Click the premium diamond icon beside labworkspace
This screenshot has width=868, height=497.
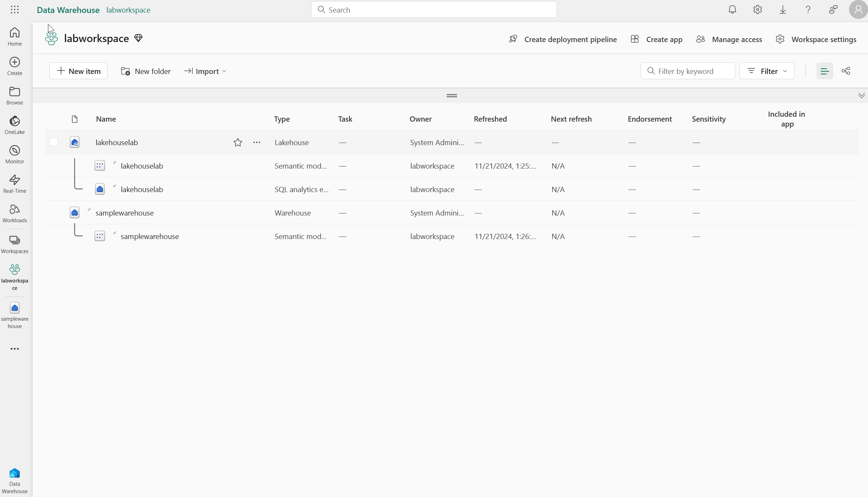coord(138,38)
